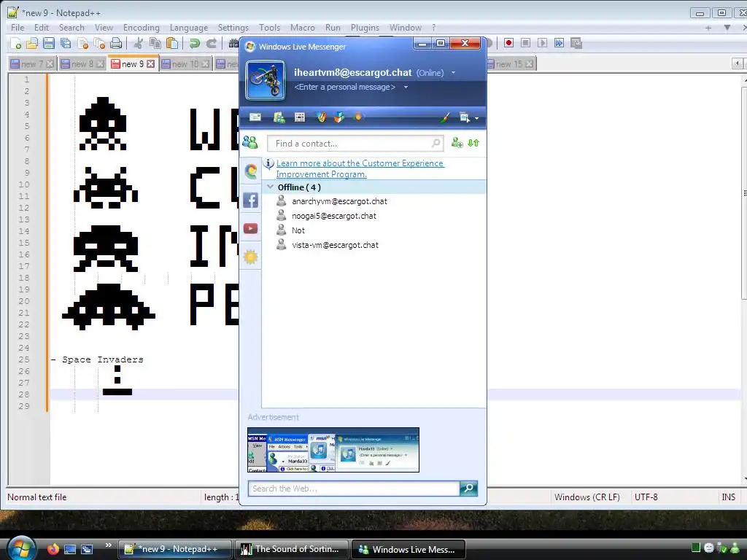Click the UTF-8 encoding in the status bar

coord(646,497)
